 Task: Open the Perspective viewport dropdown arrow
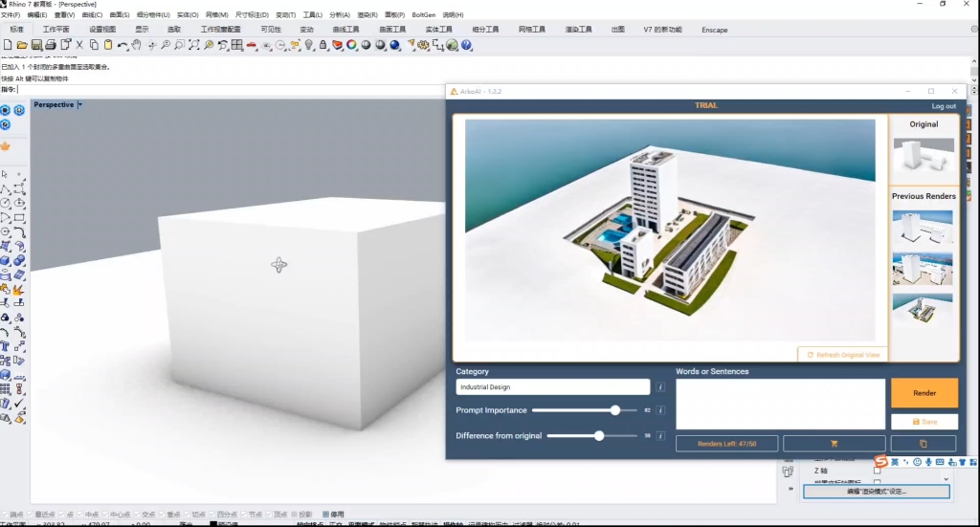point(80,104)
